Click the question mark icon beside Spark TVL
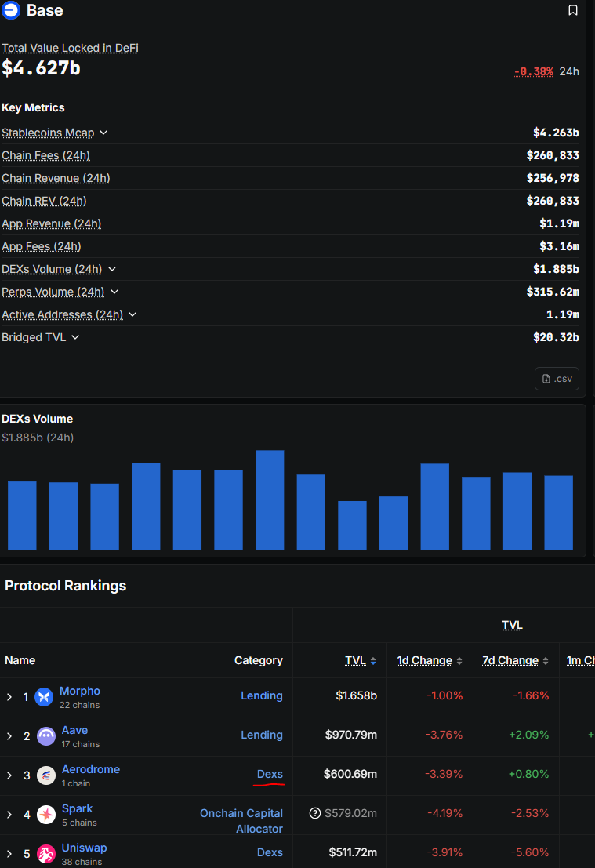The height and width of the screenshot is (868, 595). click(315, 812)
